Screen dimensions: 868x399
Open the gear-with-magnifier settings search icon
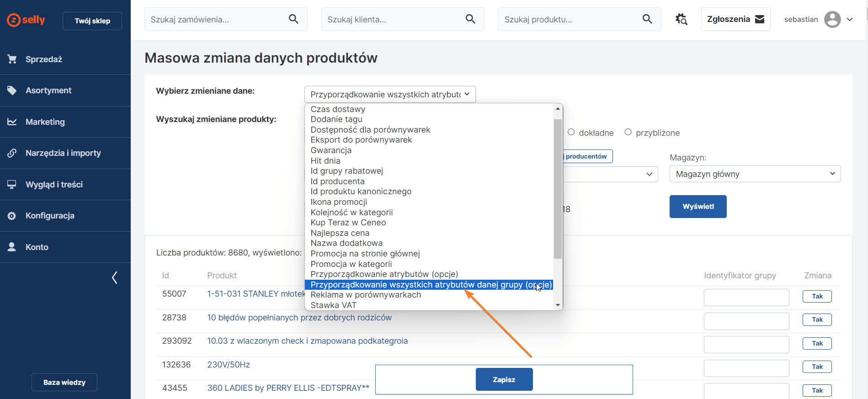tap(681, 19)
